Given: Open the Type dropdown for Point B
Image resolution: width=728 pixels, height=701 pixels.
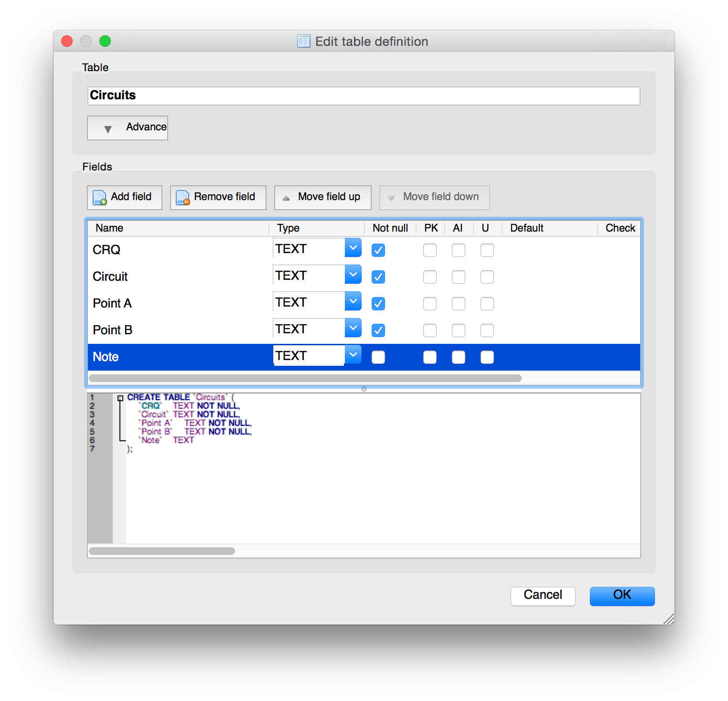Looking at the screenshot, I should tap(353, 328).
